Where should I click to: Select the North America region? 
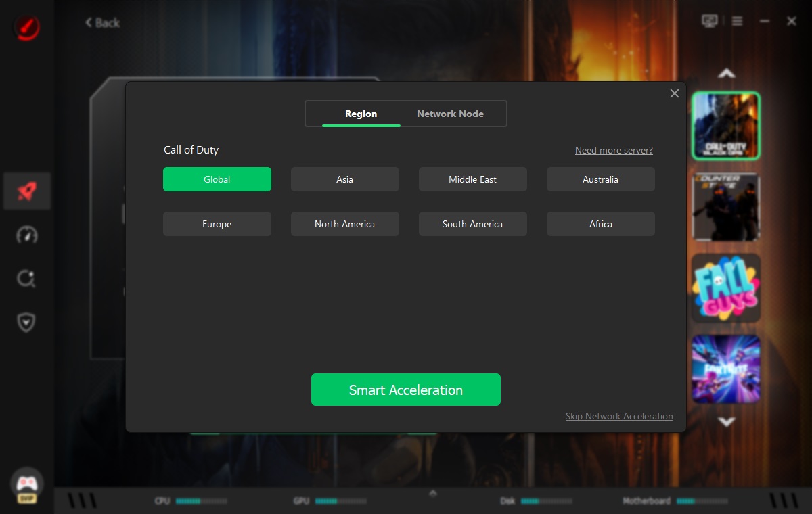345,224
